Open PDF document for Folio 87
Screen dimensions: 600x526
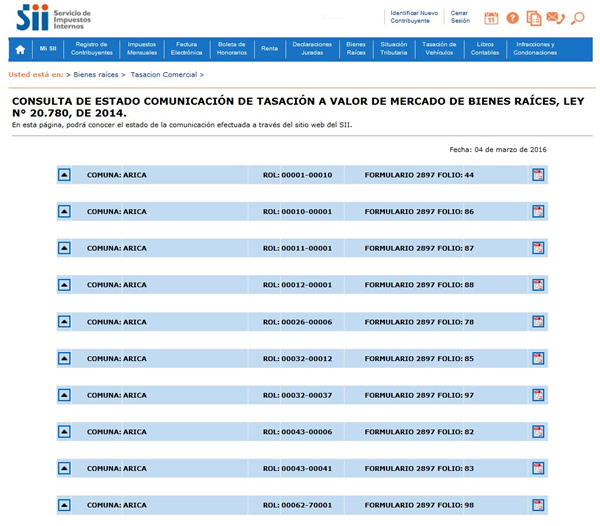(x=538, y=248)
